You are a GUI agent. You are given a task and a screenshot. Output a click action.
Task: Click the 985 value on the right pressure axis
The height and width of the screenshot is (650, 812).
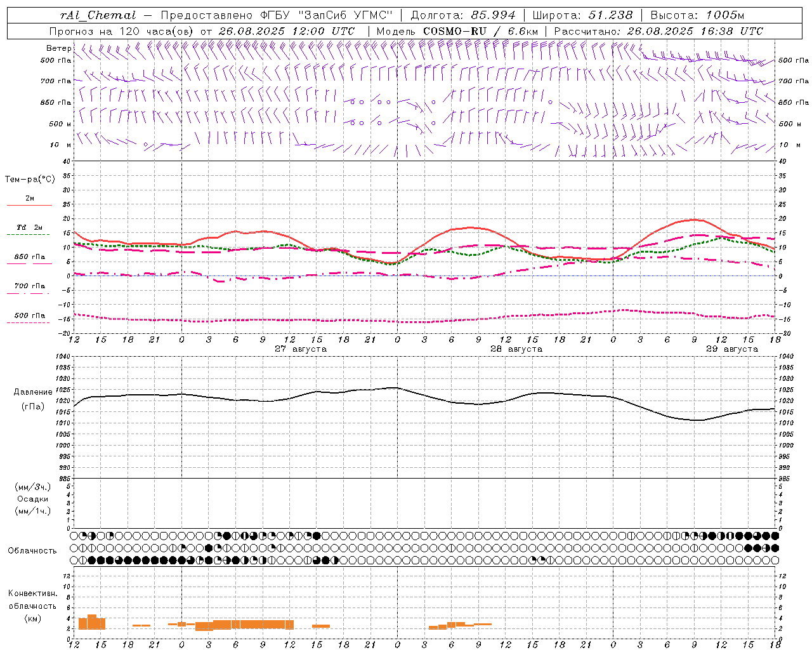coord(785,479)
